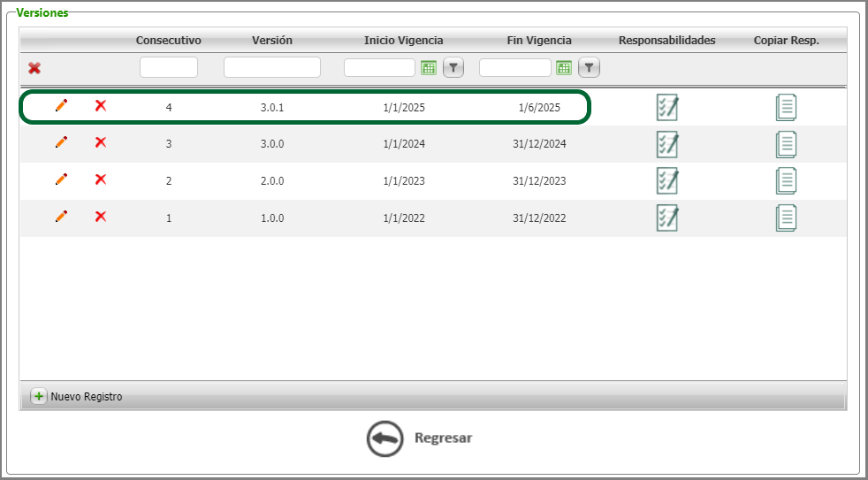Viewport: 868px width, 480px height.
Task: Edit version 3.0.0 with pencil icon
Action: [x=62, y=142]
